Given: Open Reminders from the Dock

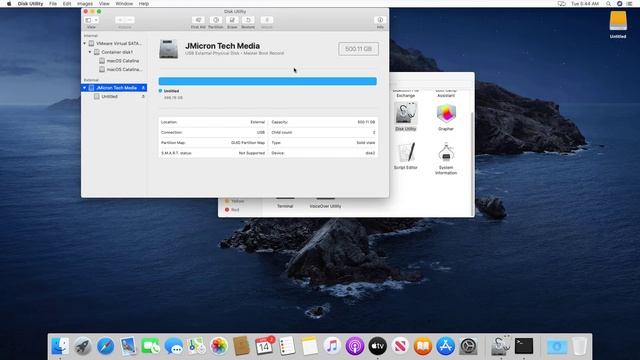Looking at the screenshot, I should [287, 346].
